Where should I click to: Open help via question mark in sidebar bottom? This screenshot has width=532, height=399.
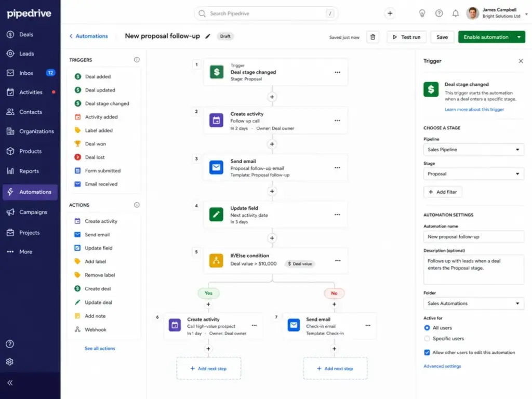[10, 344]
